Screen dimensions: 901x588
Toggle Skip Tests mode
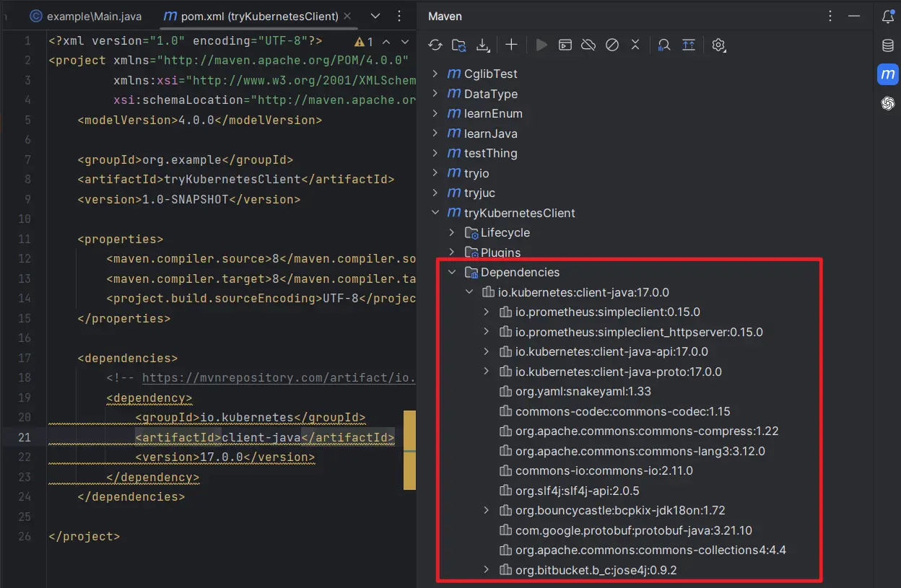tap(612, 45)
